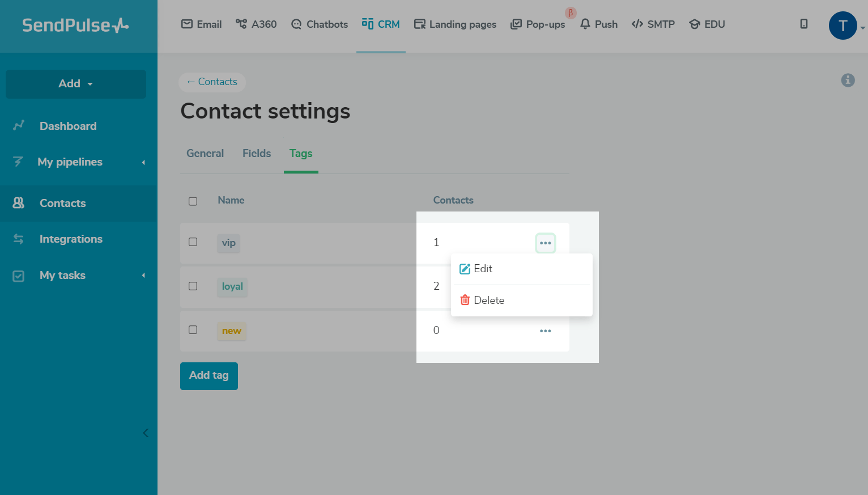Click three-dots button on vip row
Screen dimensions: 868x495
tap(545, 243)
